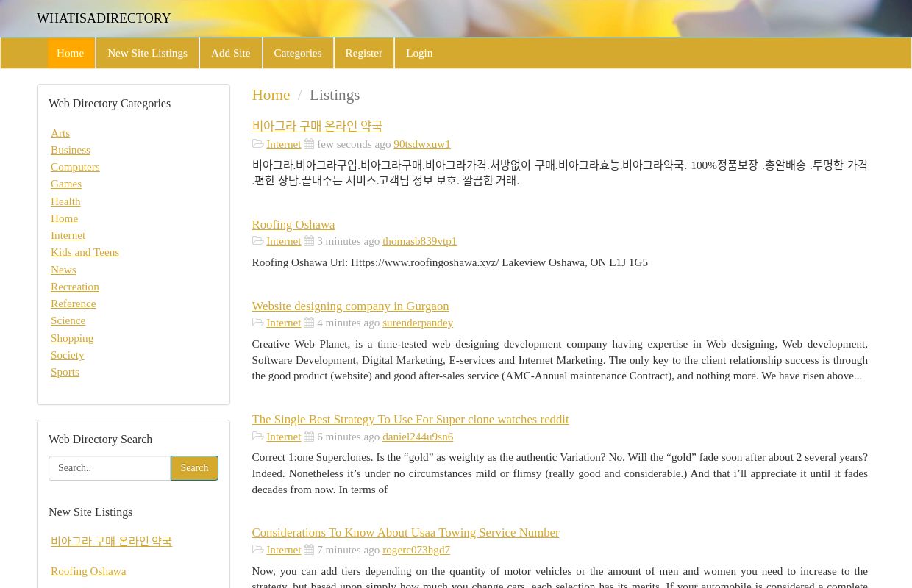Open sidebar listing 비아그라 구매 온라인 약국
Viewport: 912px width, 588px height.
(111, 542)
